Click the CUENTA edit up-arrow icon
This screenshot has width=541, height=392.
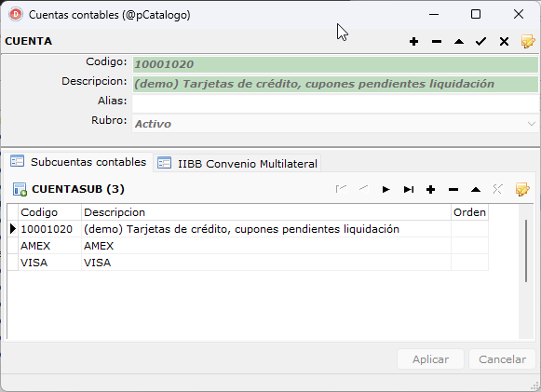pos(459,42)
